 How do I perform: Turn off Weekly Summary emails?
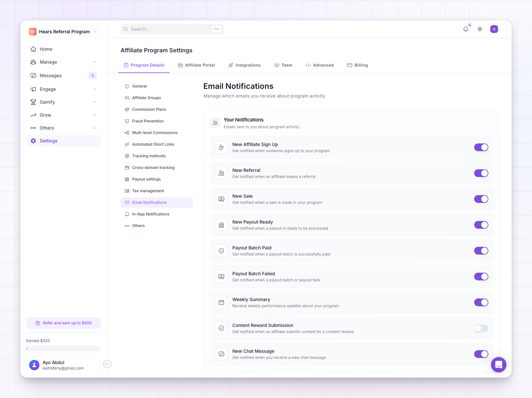pyautogui.click(x=481, y=302)
